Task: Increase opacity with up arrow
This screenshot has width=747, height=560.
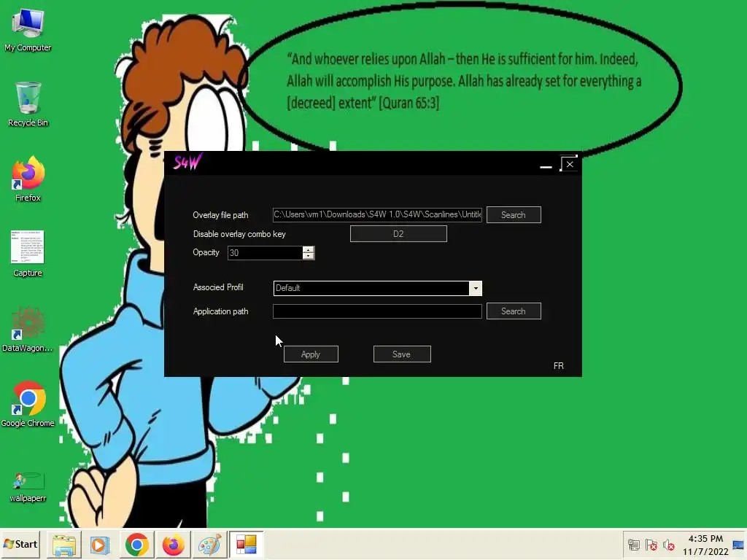Action: pos(309,249)
